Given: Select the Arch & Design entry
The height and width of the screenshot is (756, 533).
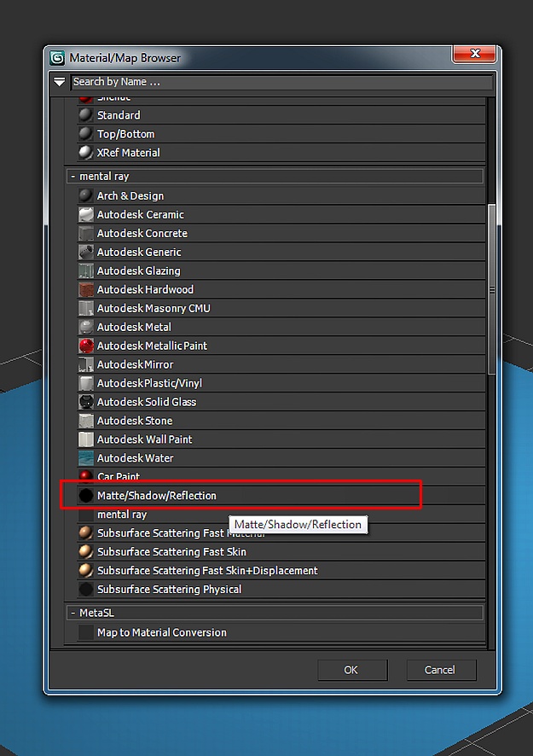Looking at the screenshot, I should pyautogui.click(x=281, y=195).
